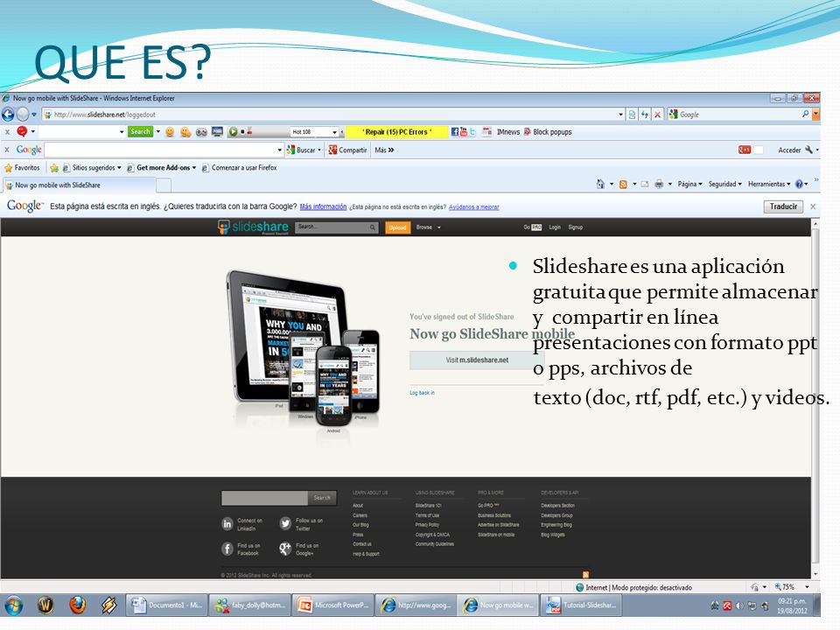
Task: Refresh the page with the reload icon
Action: [x=645, y=115]
